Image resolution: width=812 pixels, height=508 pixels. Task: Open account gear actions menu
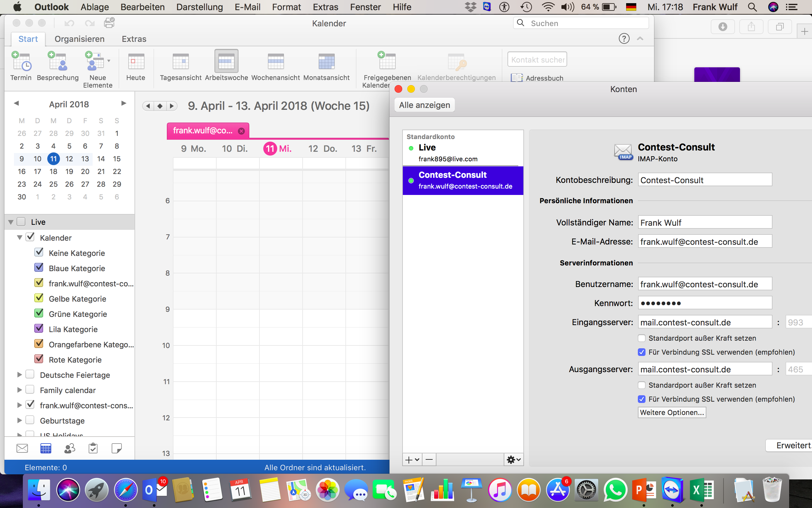(x=514, y=460)
